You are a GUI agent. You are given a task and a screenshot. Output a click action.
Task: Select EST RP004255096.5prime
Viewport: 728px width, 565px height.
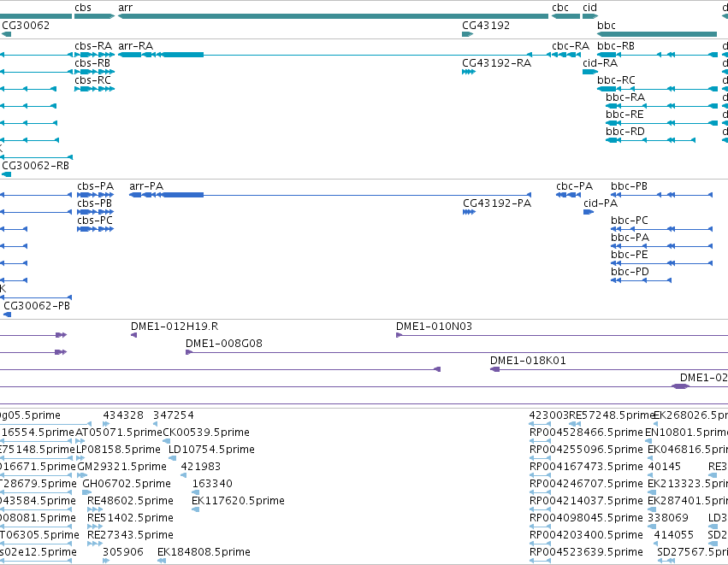(x=540, y=458)
